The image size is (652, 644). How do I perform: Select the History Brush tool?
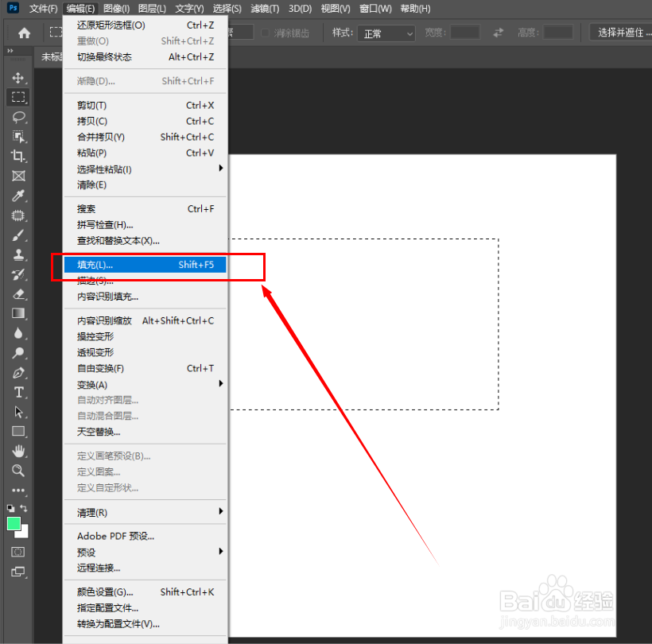click(x=17, y=274)
